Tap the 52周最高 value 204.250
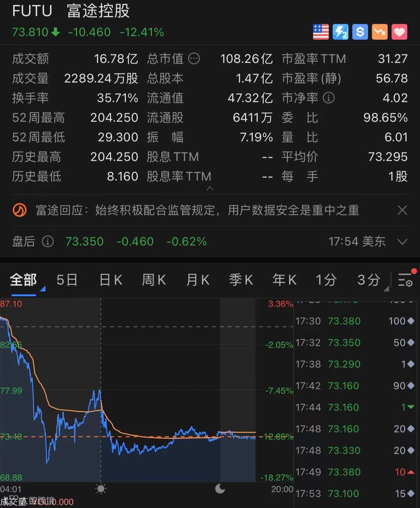This screenshot has width=420, height=508. [114, 117]
